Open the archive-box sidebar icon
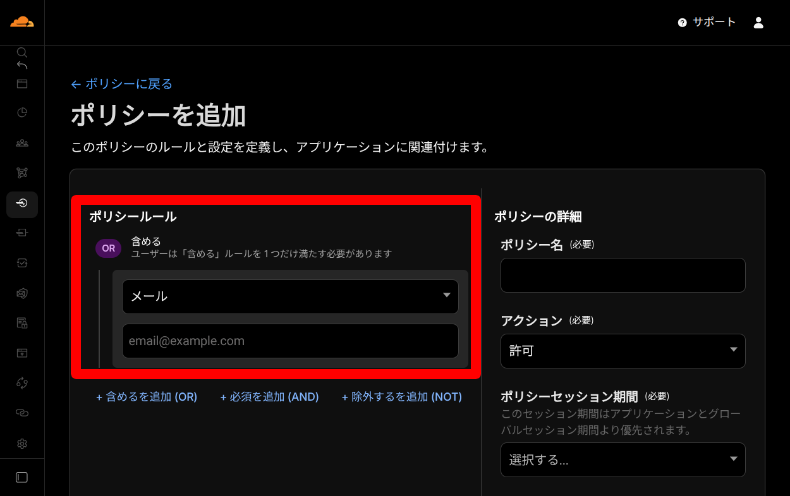 [x=22, y=353]
